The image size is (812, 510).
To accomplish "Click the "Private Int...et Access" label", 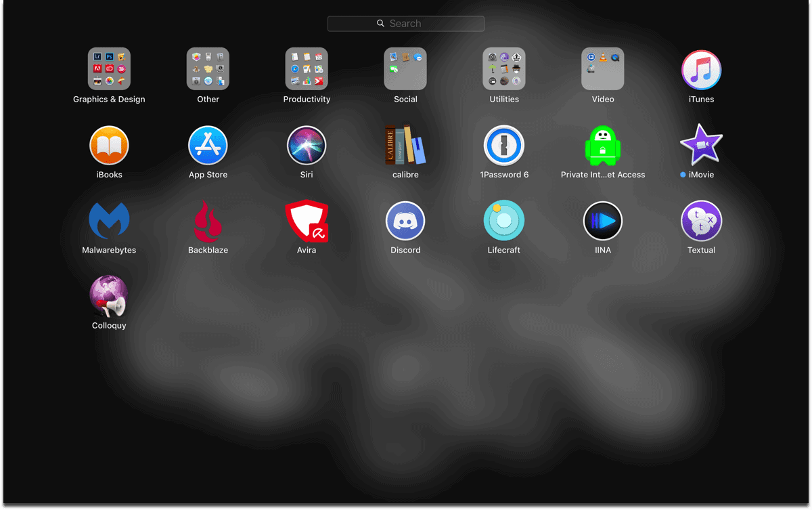I will coord(603,175).
